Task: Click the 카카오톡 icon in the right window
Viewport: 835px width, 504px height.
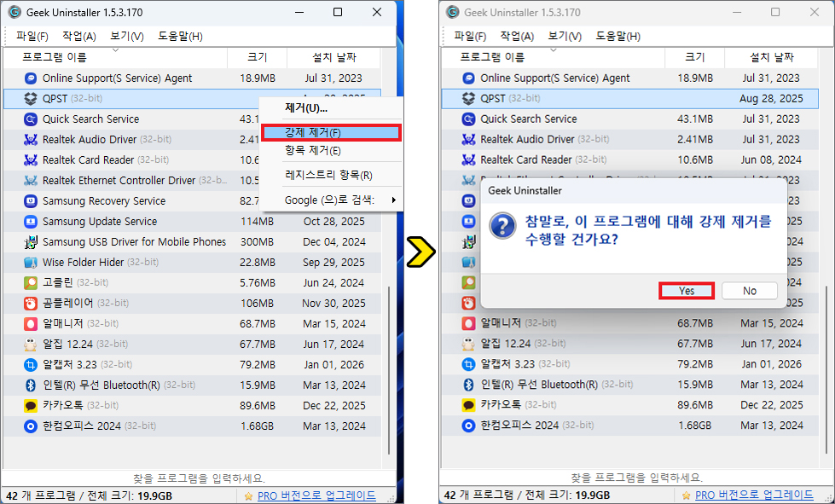Action: coord(468,405)
